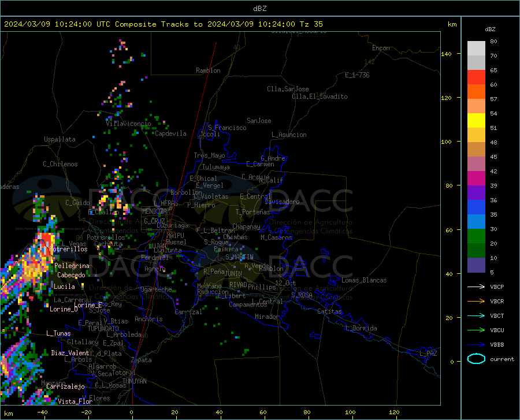This screenshot has width=520, height=420.
Task: Click the Villavicencio map label
Action: 128,124
